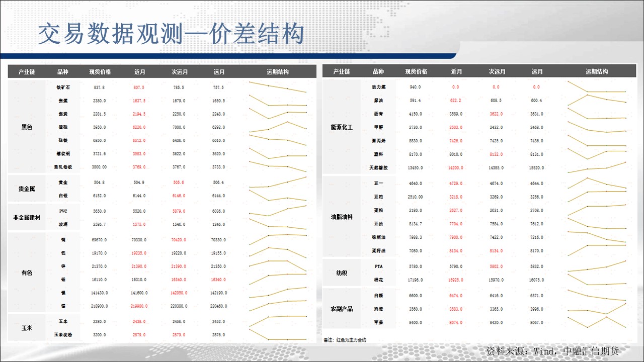
Task: Click the term structure sparkline in 玉米淀粉 row
Action: [x=278, y=335]
